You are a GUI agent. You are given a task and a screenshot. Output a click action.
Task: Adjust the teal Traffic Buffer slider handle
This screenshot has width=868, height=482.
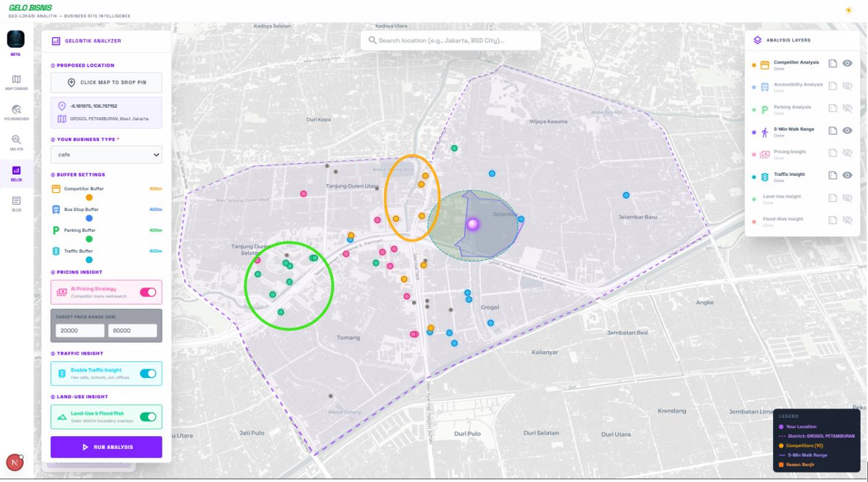(89, 260)
